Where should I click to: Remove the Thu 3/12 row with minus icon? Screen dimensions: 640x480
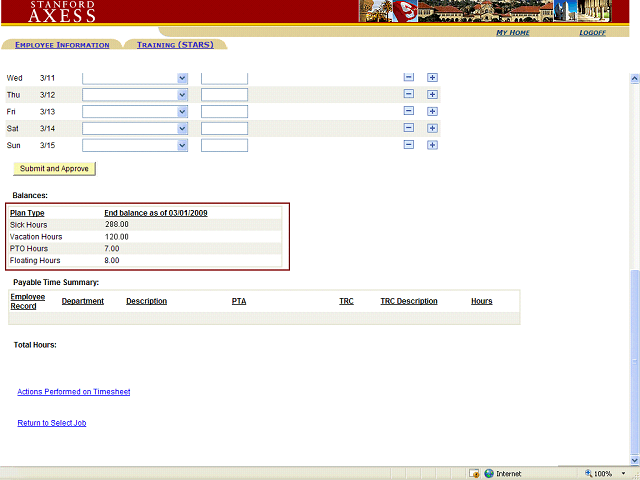click(408, 95)
